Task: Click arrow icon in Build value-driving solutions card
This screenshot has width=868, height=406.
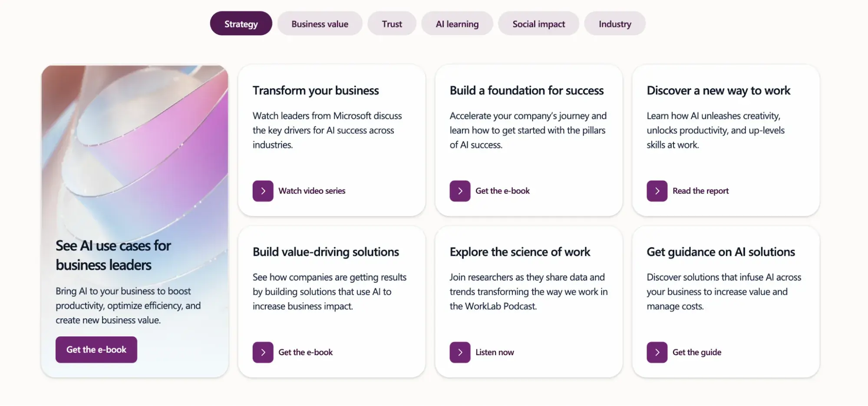Action: (263, 352)
